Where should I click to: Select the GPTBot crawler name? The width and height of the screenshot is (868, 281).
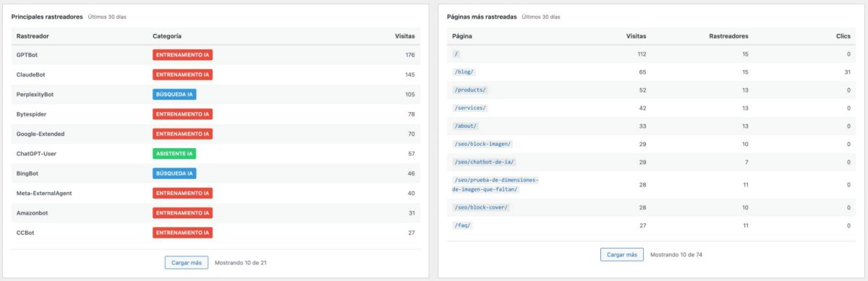click(27, 55)
